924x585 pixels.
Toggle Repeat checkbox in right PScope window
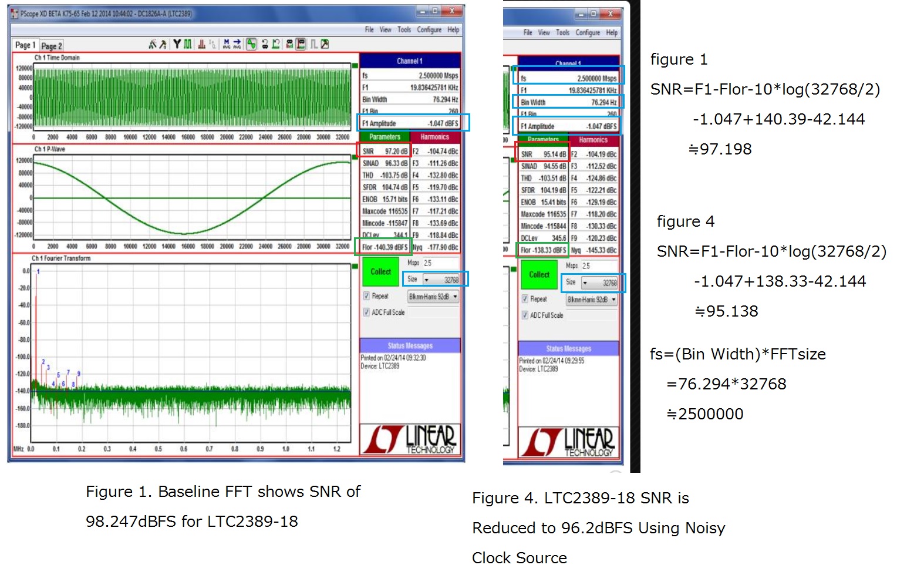click(525, 299)
